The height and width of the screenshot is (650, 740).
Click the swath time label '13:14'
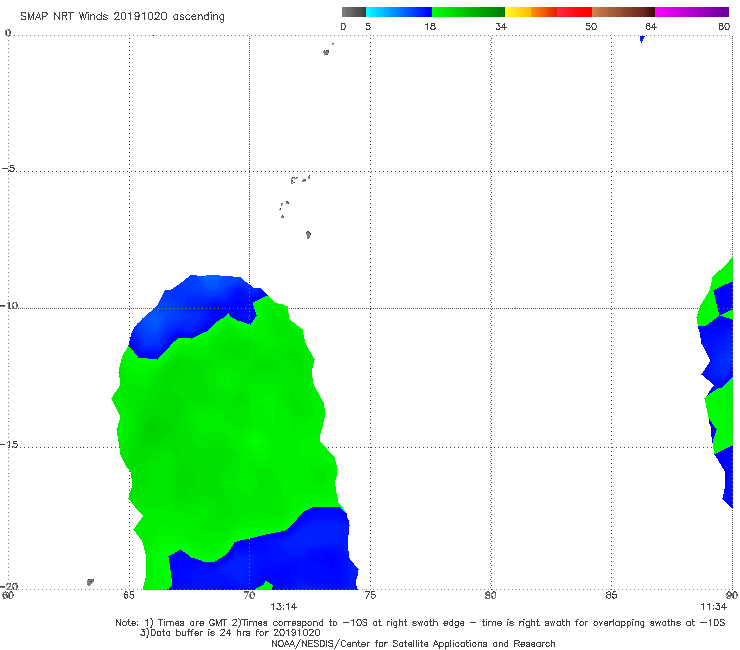click(x=284, y=607)
